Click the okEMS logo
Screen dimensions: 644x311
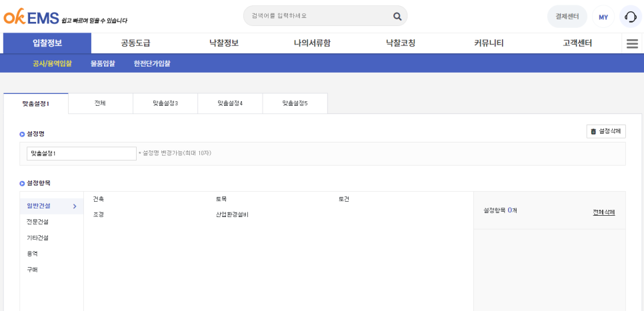31,17
